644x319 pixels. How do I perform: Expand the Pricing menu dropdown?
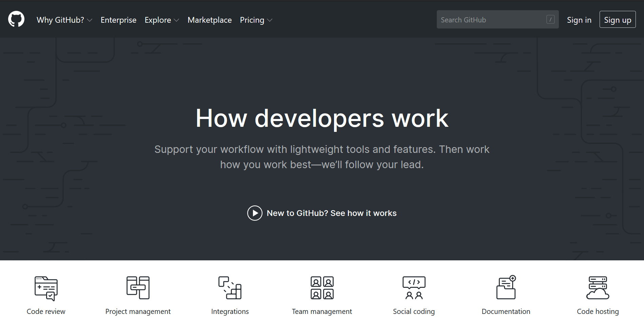[x=256, y=20]
